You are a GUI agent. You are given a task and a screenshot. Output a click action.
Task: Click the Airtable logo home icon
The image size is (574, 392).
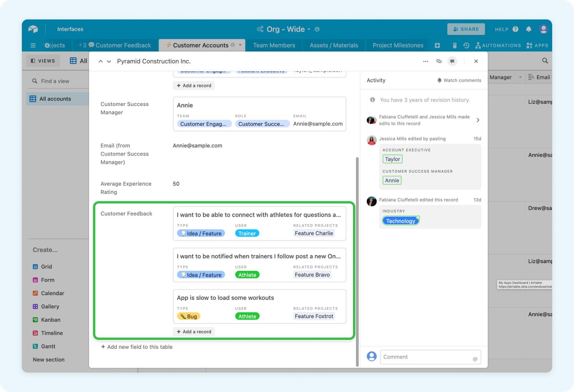click(33, 29)
